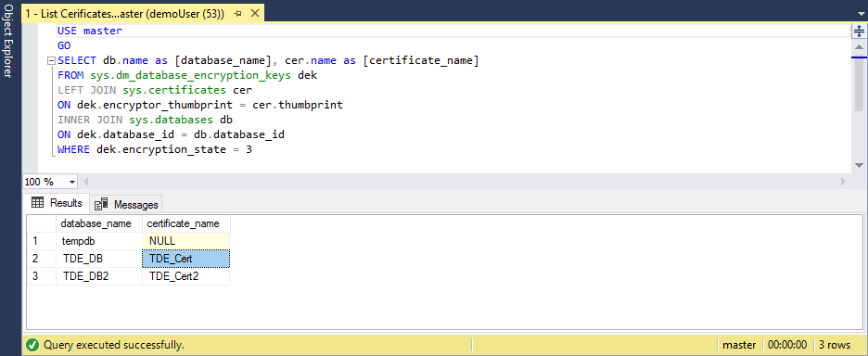The height and width of the screenshot is (356, 868).
Task: Click the master database status entry
Action: coord(740,344)
